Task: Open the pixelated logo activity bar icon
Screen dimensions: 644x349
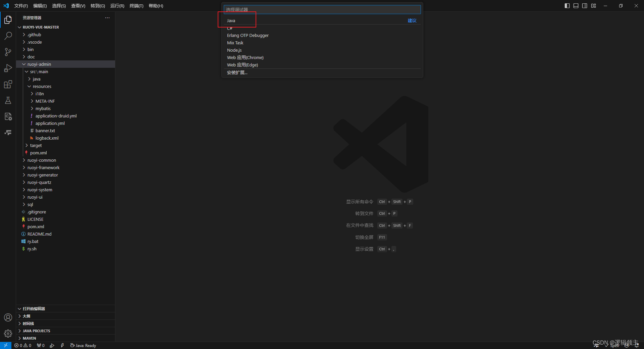Action: tap(8, 133)
